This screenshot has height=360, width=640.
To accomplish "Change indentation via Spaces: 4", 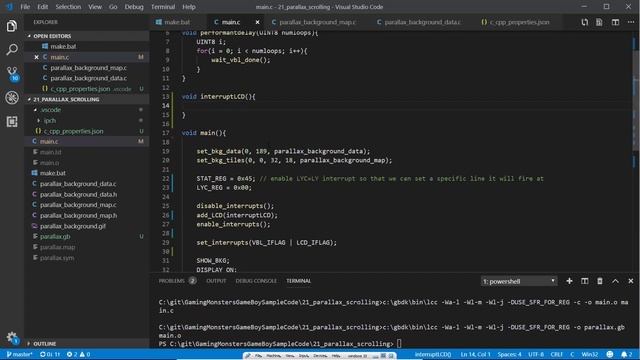I will (x=509, y=354).
